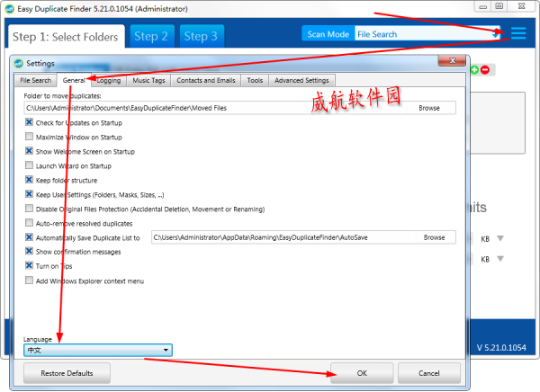Click the Cancel button
The height and width of the screenshot is (392, 540).
click(x=429, y=373)
